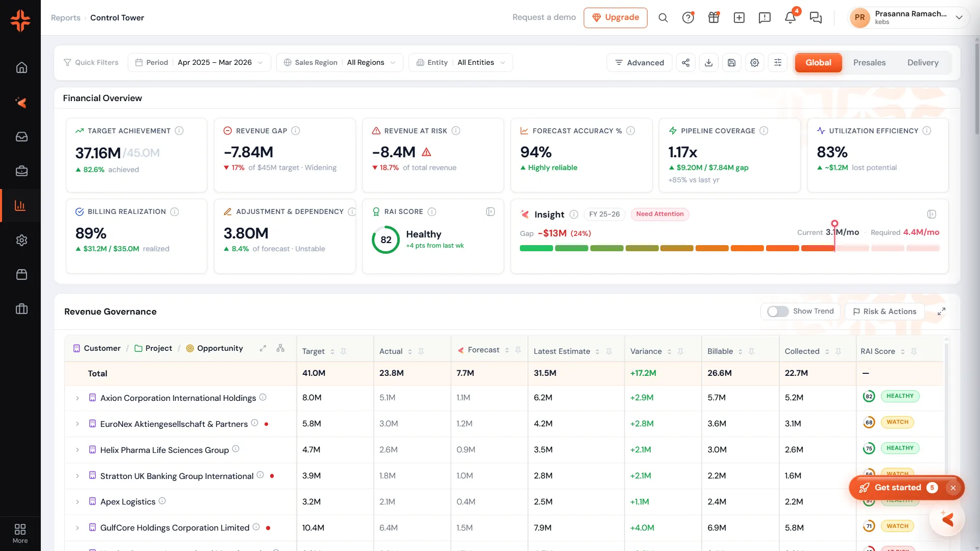
Task: Open the gift rewards icon
Action: pyautogui.click(x=713, y=18)
